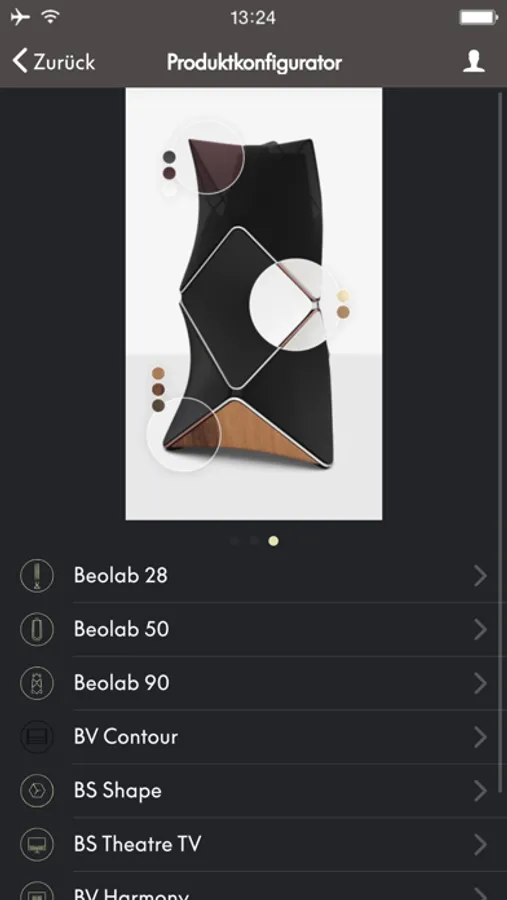
Task: Open the user profile icon
Action: point(474,61)
